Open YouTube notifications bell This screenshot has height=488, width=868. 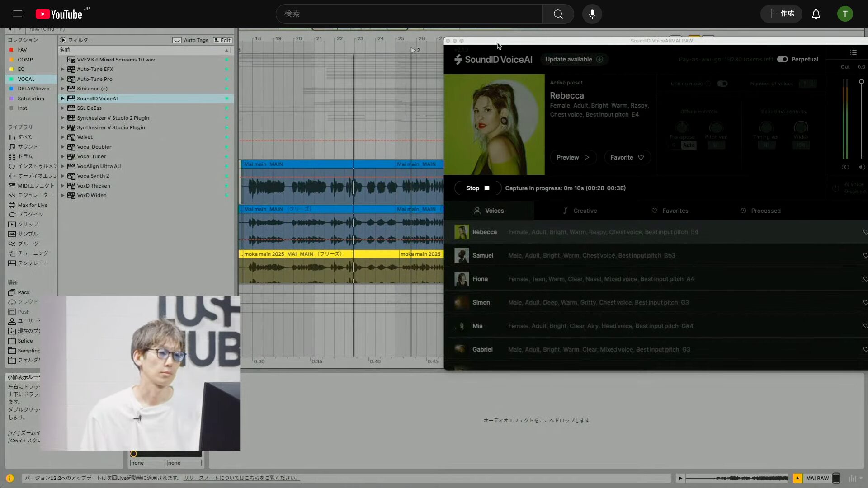pos(816,14)
